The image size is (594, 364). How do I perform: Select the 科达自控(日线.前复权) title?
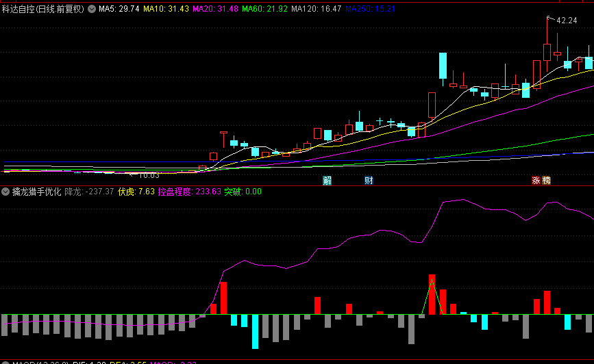tap(42, 9)
